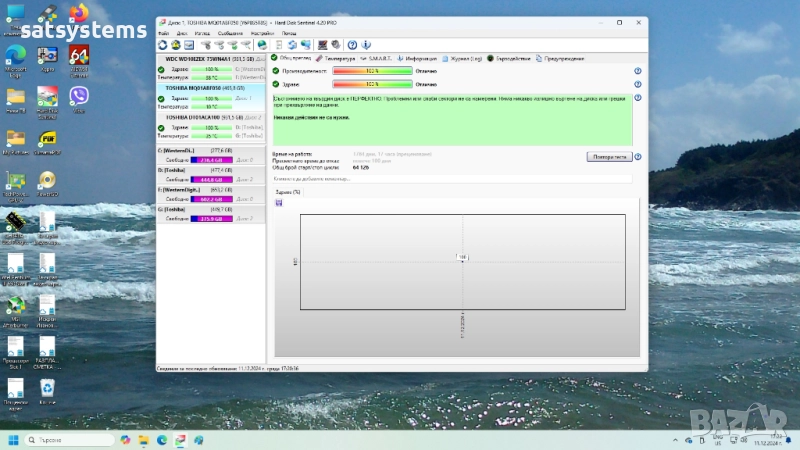This screenshot has height=450, width=800.
Task: Open the Recycle Bin desktop icon
Action: [46, 389]
